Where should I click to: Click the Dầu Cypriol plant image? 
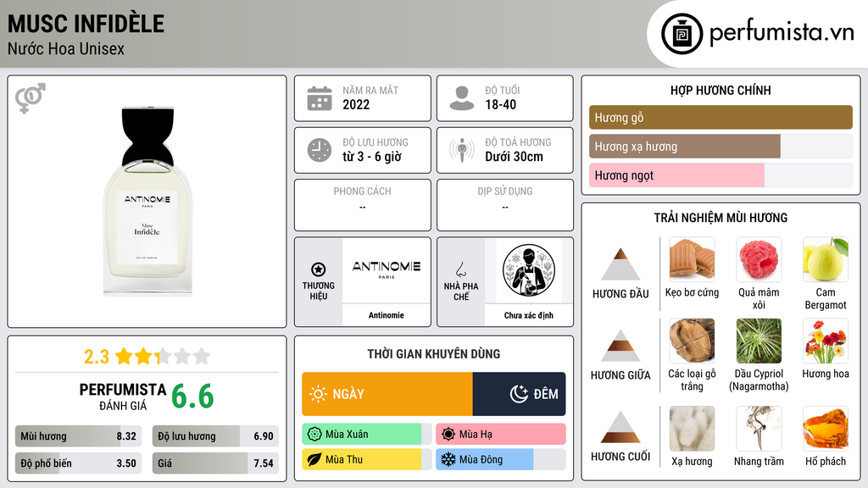(x=759, y=341)
